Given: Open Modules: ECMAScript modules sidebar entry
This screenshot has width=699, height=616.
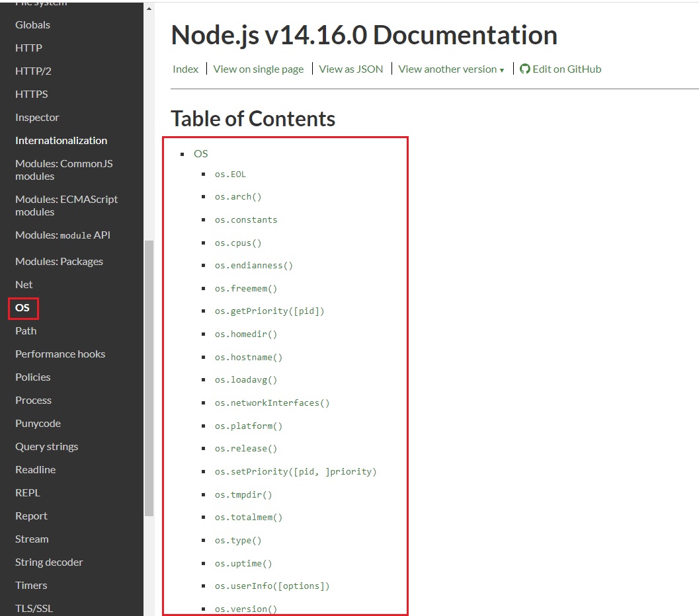Looking at the screenshot, I should tap(66, 206).
